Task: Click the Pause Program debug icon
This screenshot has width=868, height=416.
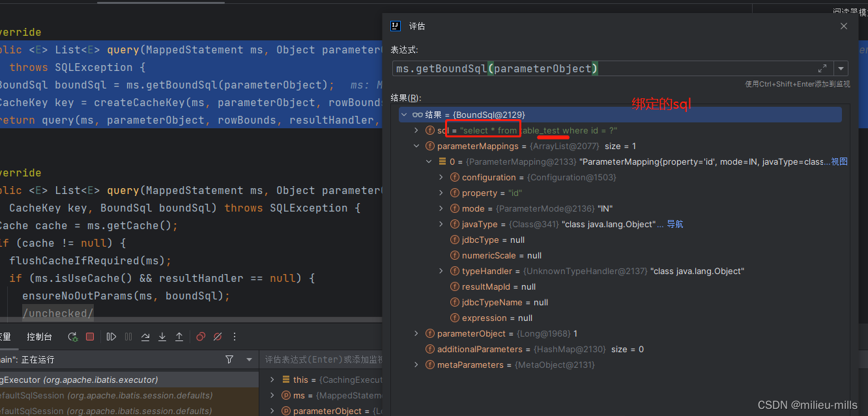Action: (127, 337)
